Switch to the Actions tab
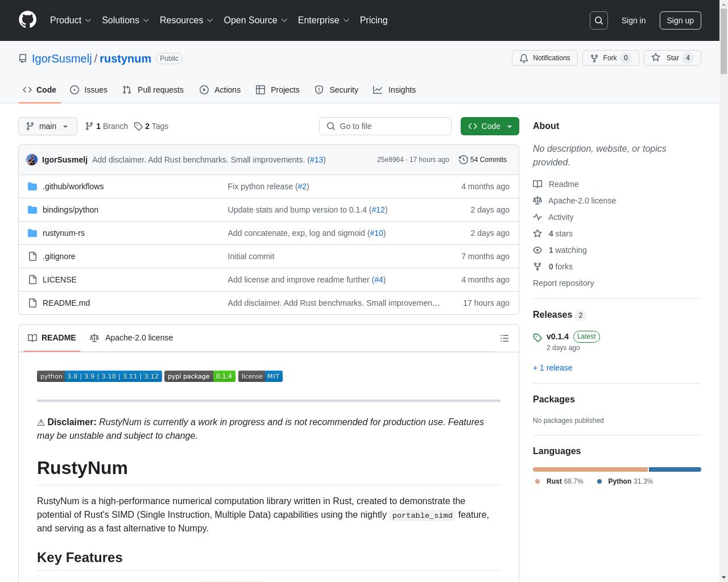The height and width of the screenshot is (582, 728). pyautogui.click(x=220, y=90)
